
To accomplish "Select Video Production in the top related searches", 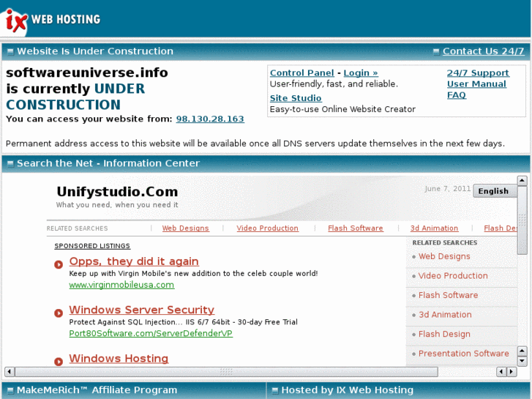I will [x=267, y=228].
